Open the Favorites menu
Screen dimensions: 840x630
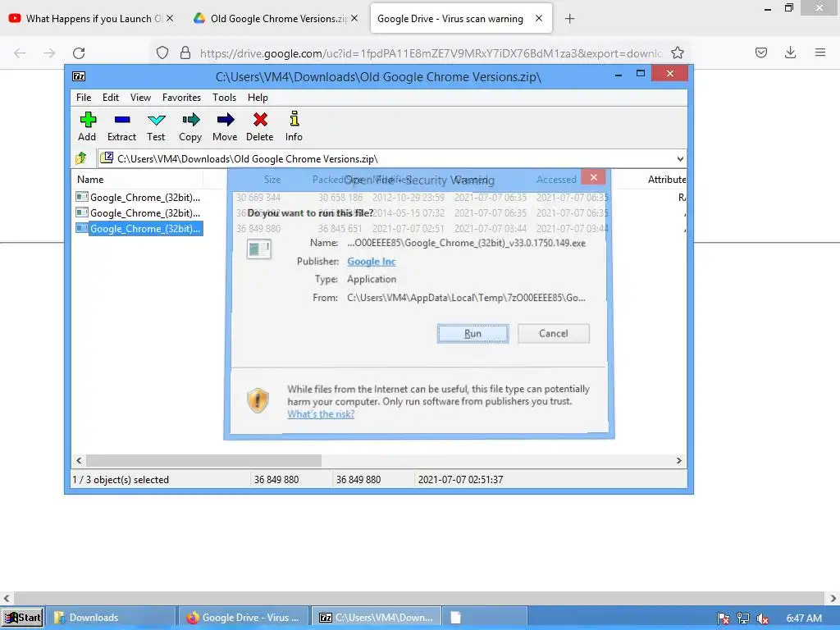pos(181,98)
